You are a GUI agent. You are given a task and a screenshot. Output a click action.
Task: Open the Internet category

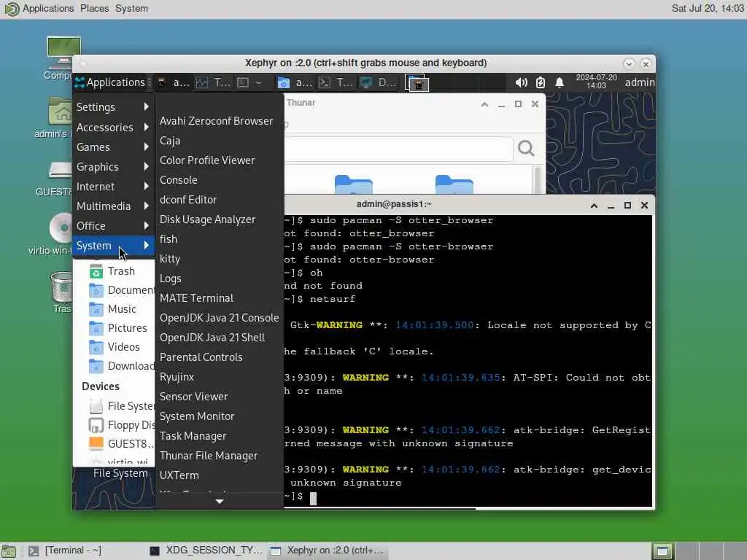113,187
